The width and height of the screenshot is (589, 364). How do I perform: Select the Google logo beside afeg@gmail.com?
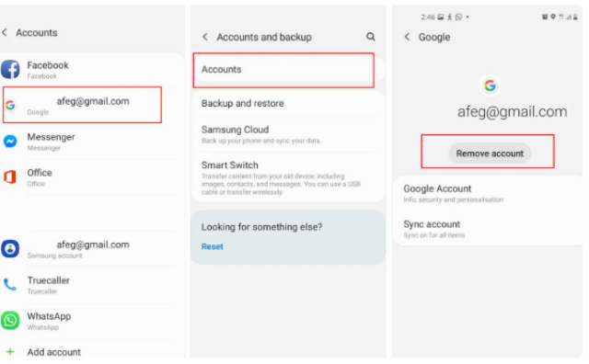10,106
